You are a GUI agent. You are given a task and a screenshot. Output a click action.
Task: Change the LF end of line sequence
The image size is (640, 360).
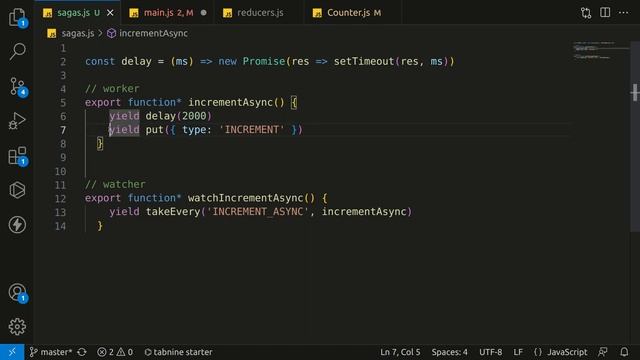(x=518, y=352)
